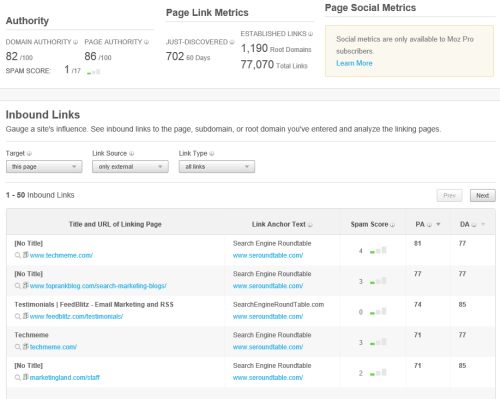Screen dimensions: 500x399
Task: Click the Established Links info icon
Action: 310,34
